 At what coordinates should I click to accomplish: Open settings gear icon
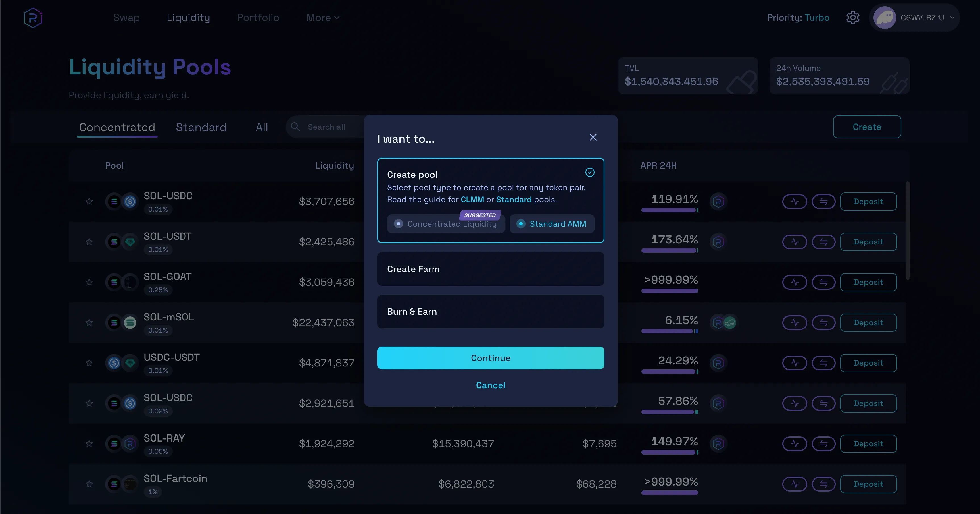click(852, 18)
